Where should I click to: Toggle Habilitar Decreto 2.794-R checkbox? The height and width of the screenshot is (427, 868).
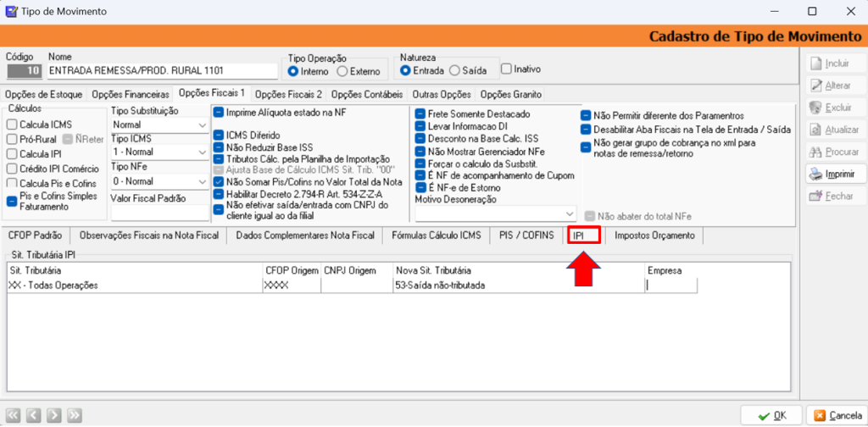[x=219, y=194]
